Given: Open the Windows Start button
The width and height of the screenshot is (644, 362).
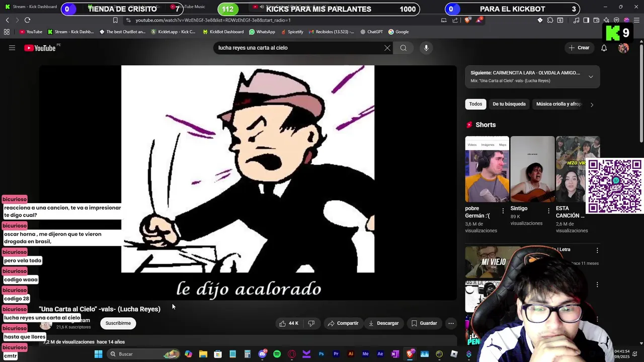Looking at the screenshot, I should coord(99,354).
